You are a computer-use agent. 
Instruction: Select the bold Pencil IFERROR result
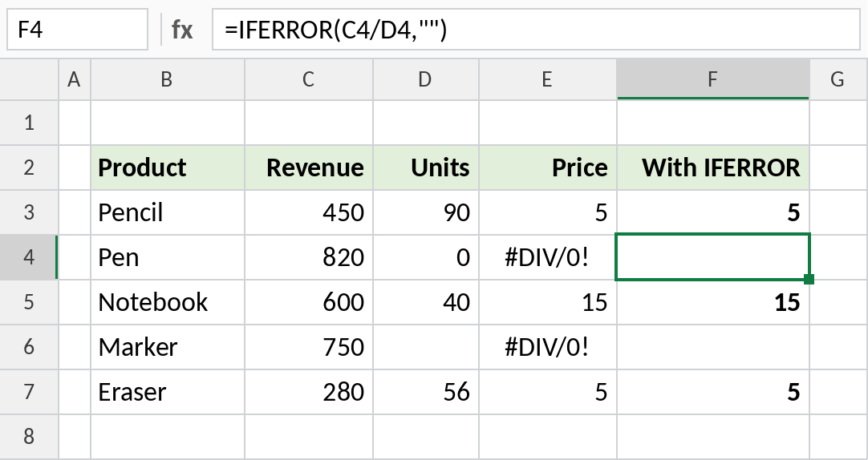coord(713,212)
